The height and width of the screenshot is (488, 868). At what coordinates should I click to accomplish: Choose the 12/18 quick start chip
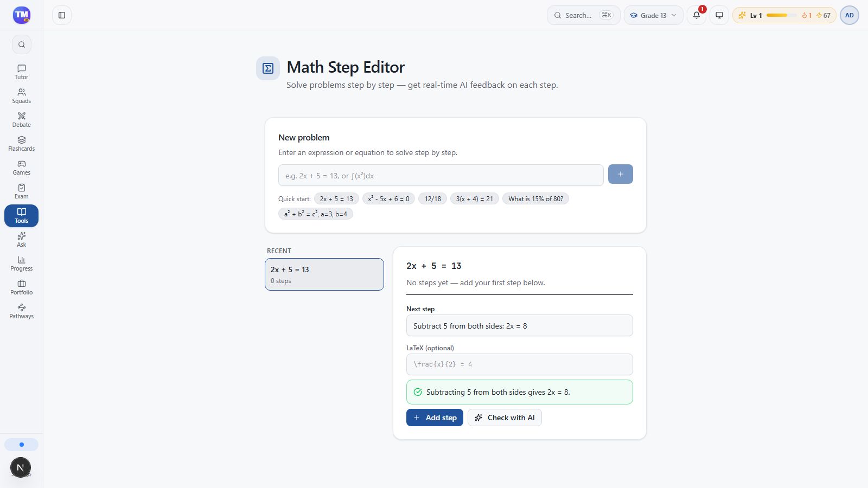tap(432, 198)
